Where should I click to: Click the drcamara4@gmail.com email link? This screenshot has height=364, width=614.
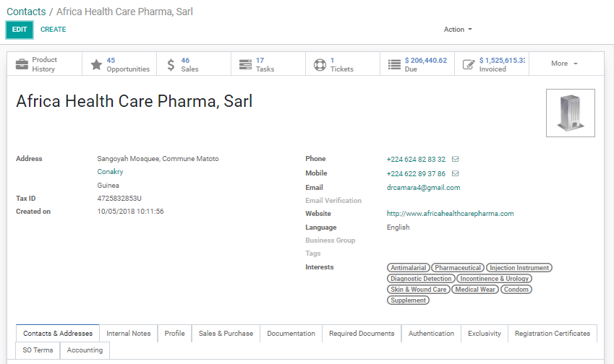[423, 188]
